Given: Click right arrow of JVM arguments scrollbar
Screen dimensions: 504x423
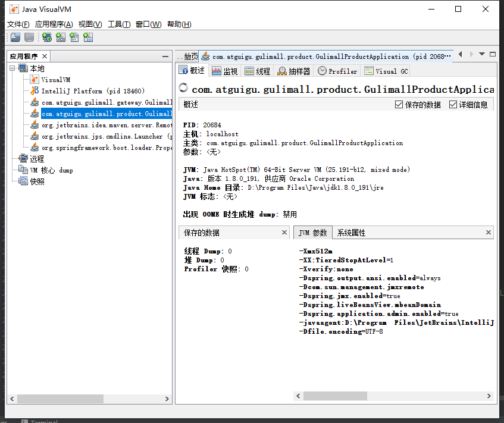Looking at the screenshot, I should point(489,396).
